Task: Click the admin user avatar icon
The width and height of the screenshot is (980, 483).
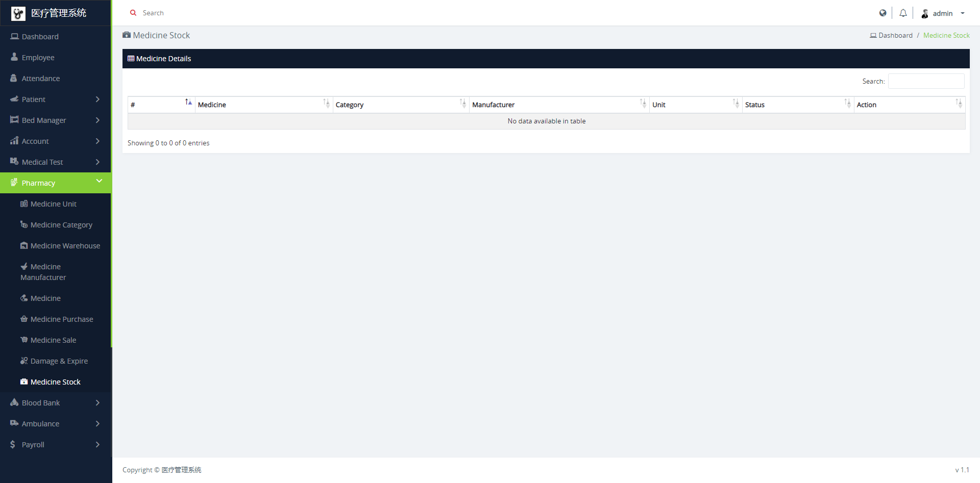Action: (924, 14)
